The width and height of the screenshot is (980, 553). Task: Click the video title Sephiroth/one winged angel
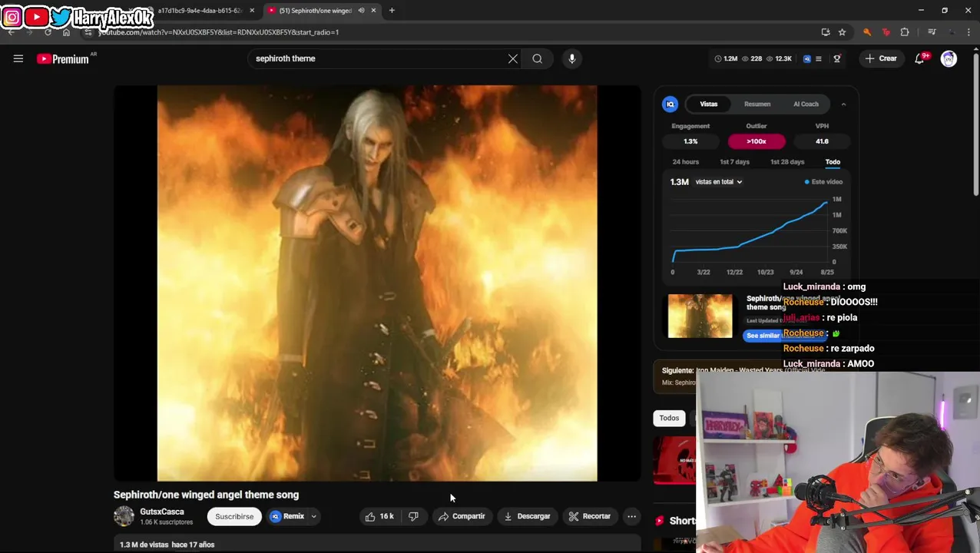(x=207, y=495)
